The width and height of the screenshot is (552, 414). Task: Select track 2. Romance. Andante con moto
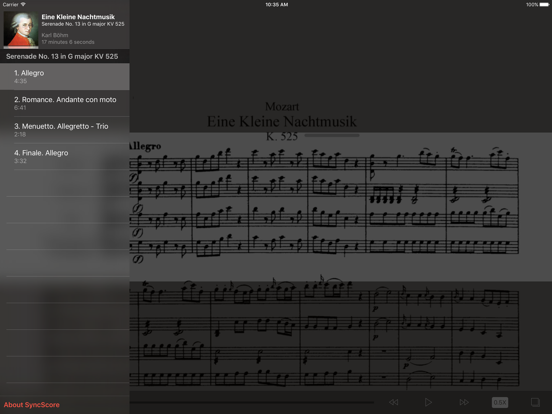(x=65, y=103)
